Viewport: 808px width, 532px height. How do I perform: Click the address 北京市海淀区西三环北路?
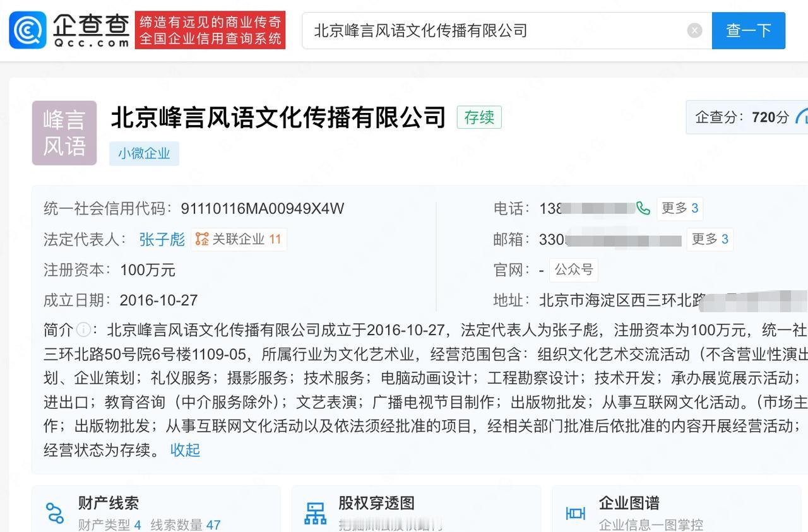[622, 300]
